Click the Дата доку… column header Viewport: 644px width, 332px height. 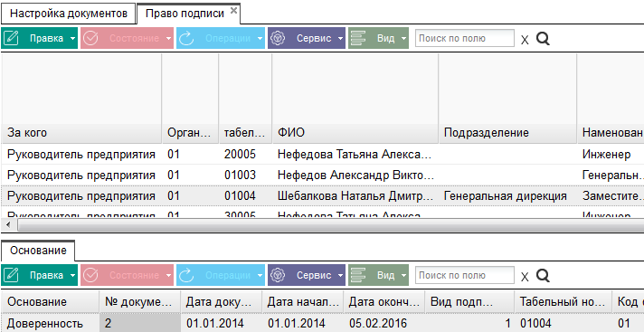click(221, 302)
